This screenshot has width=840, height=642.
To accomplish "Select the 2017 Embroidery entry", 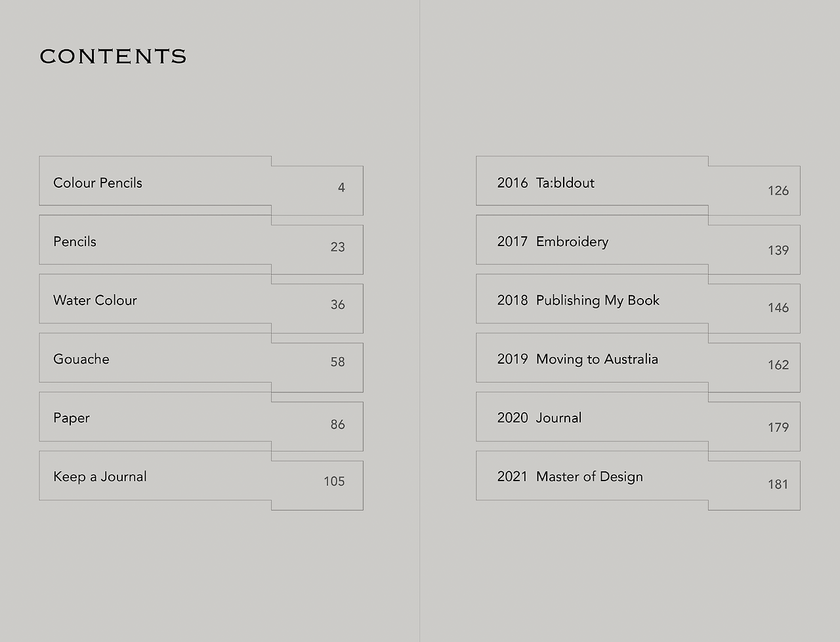I will (x=592, y=240).
